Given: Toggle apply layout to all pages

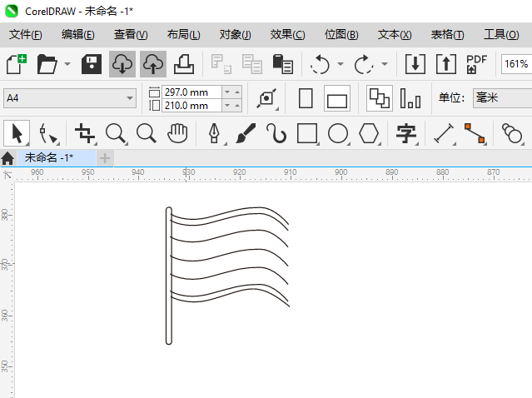Looking at the screenshot, I should 380,98.
